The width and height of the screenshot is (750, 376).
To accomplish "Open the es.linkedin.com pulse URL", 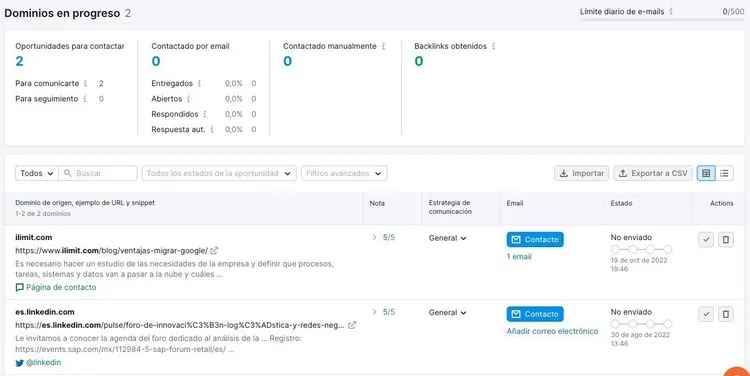I will tap(179, 325).
